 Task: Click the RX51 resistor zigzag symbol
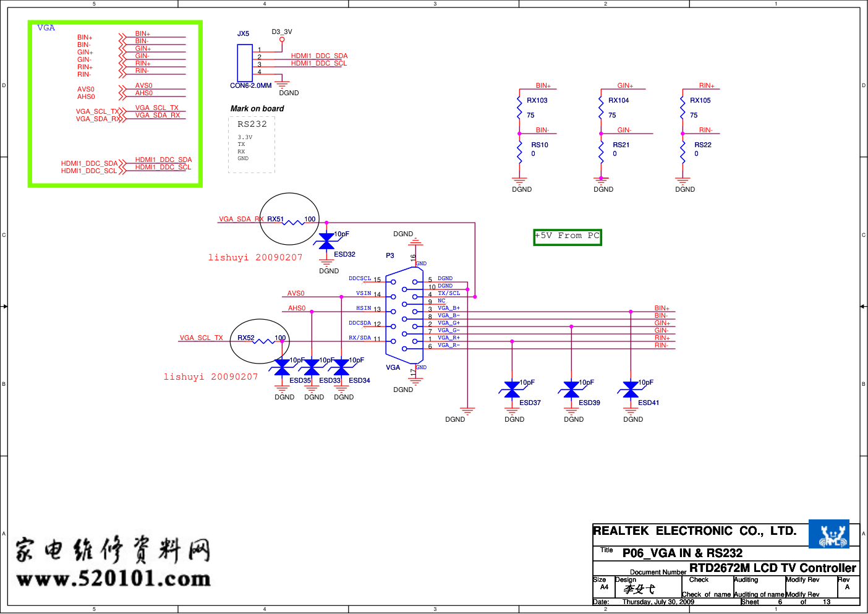pyautogui.click(x=294, y=222)
